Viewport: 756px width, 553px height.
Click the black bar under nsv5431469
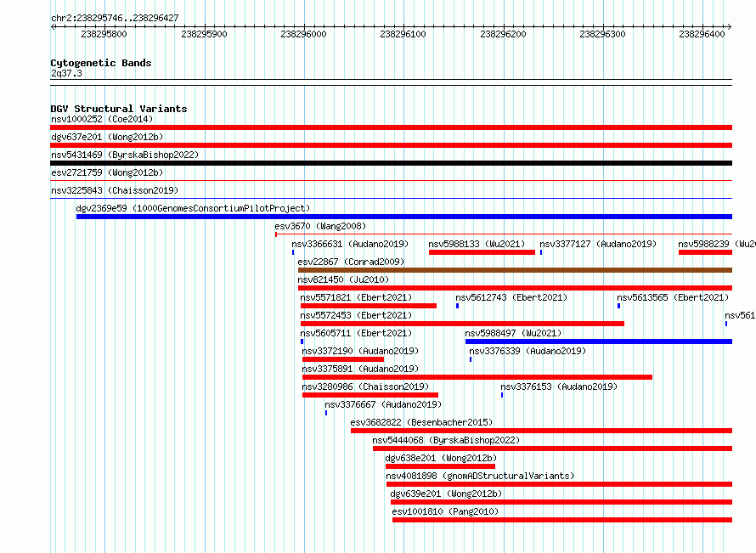pyautogui.click(x=391, y=163)
